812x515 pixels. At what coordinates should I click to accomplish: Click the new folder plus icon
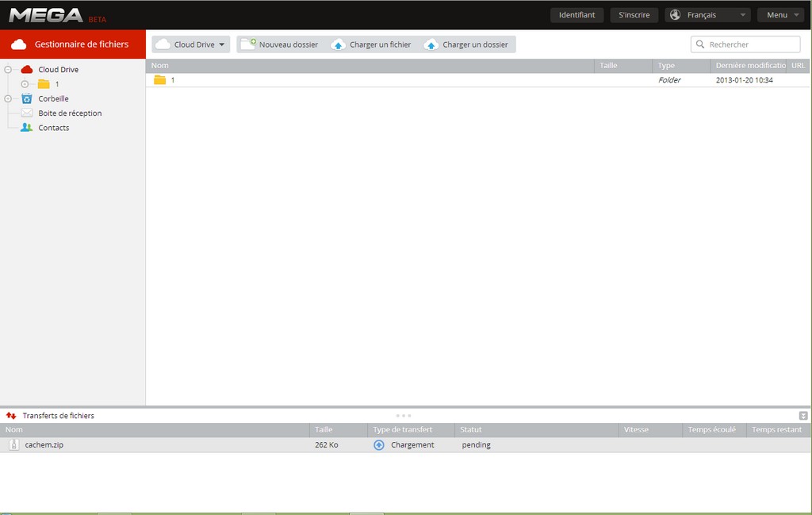point(248,44)
